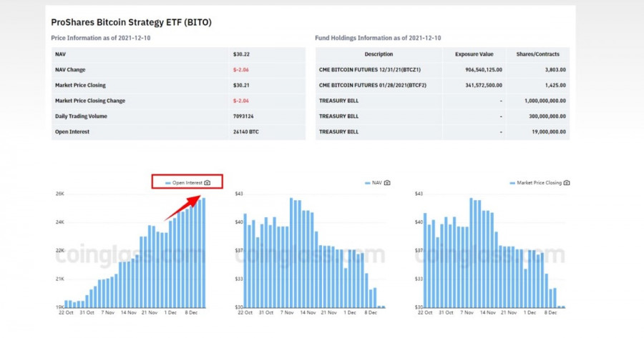Click the 22 Oct label under Open Interest chart
Image resolution: width=644 pixels, height=338 pixels.
click(x=66, y=312)
